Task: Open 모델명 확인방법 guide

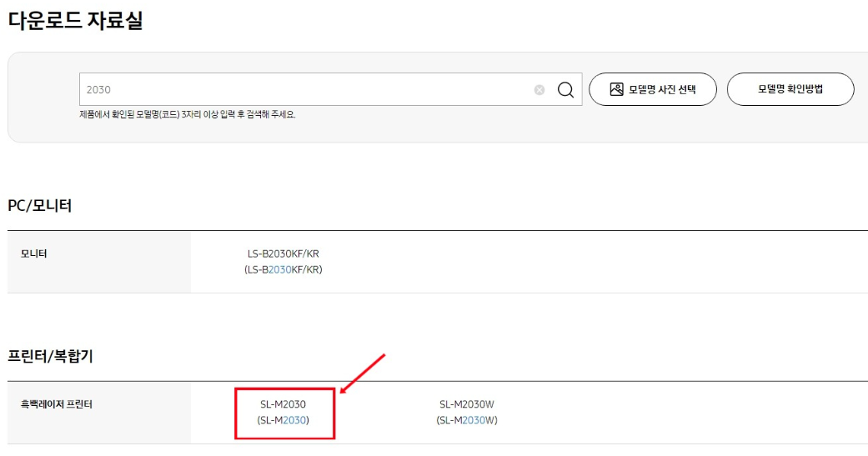Action: coord(790,89)
